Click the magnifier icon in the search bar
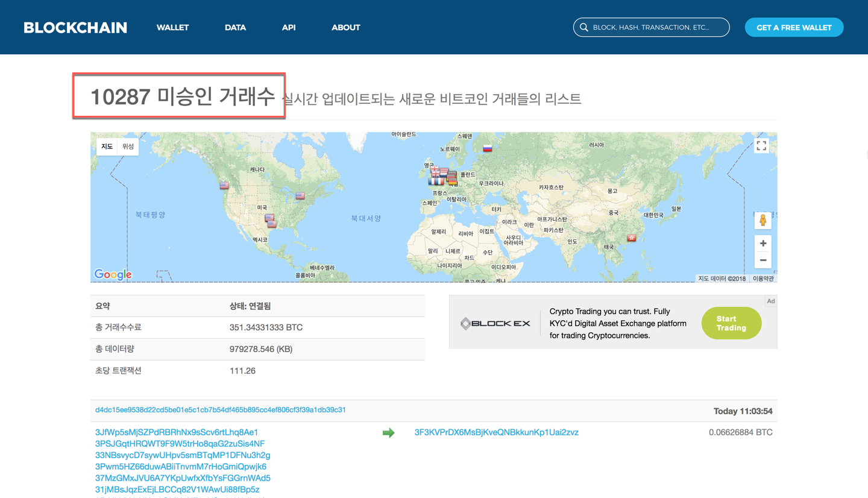 (583, 28)
